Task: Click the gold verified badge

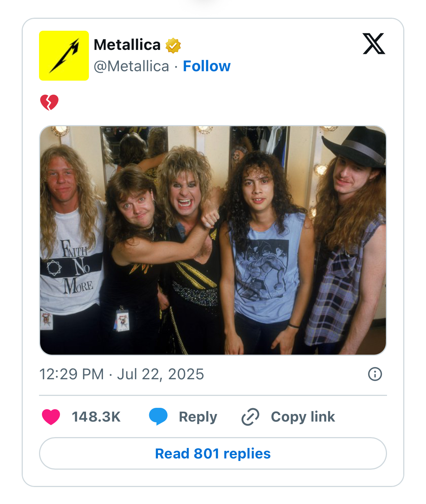Action: (173, 46)
